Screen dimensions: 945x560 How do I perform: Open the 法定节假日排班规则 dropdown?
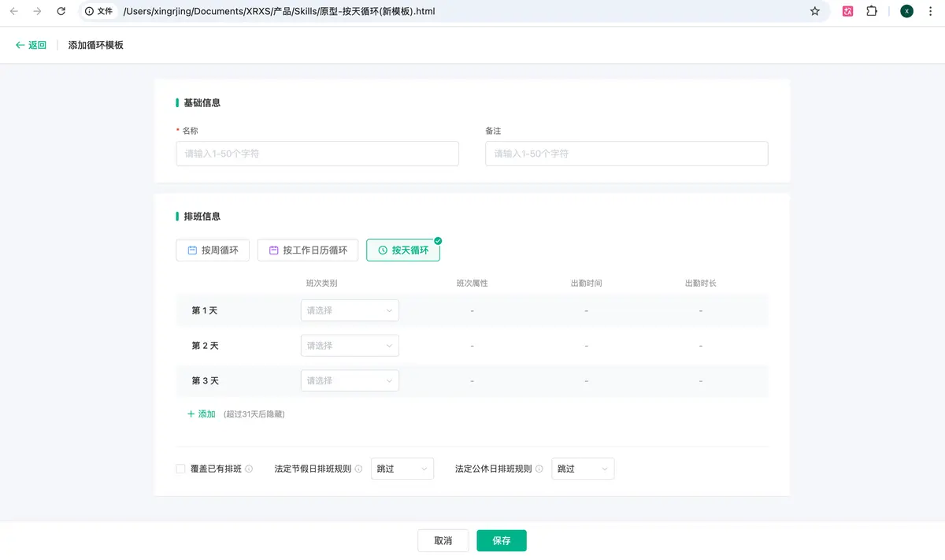pyautogui.click(x=402, y=469)
